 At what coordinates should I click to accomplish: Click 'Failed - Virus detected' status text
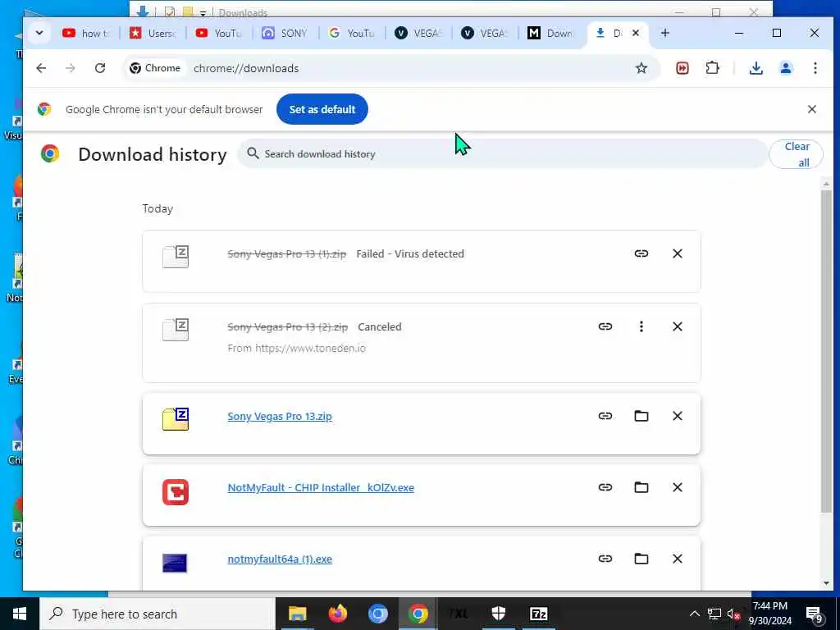coord(410,254)
